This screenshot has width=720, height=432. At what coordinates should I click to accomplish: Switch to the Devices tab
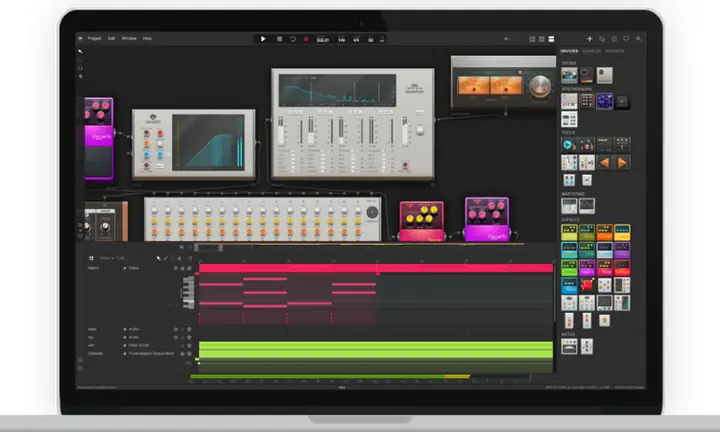pyautogui.click(x=569, y=51)
